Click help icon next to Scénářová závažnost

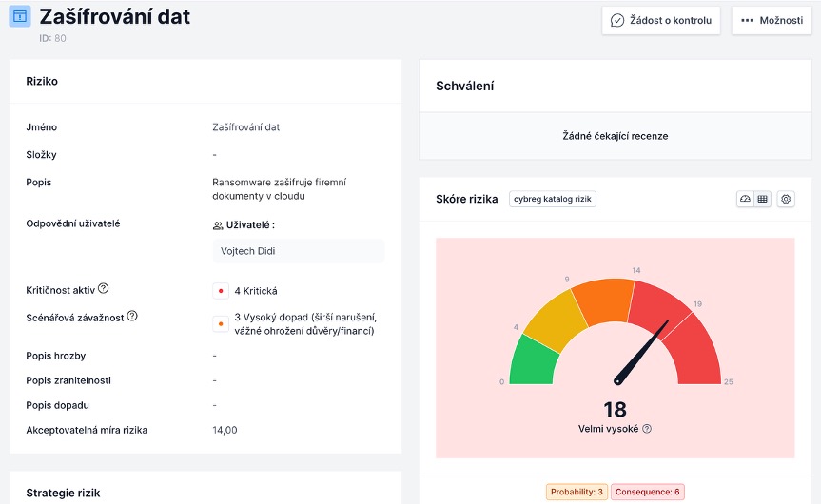click(132, 316)
